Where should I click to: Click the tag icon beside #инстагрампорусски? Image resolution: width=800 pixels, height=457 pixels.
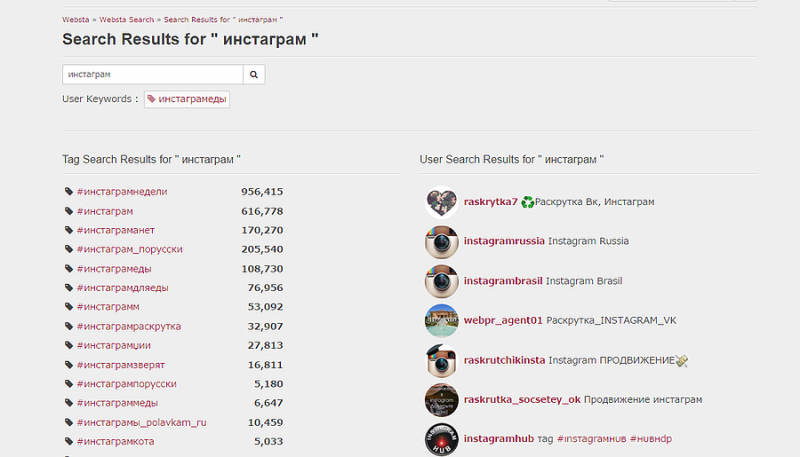pyautogui.click(x=69, y=384)
